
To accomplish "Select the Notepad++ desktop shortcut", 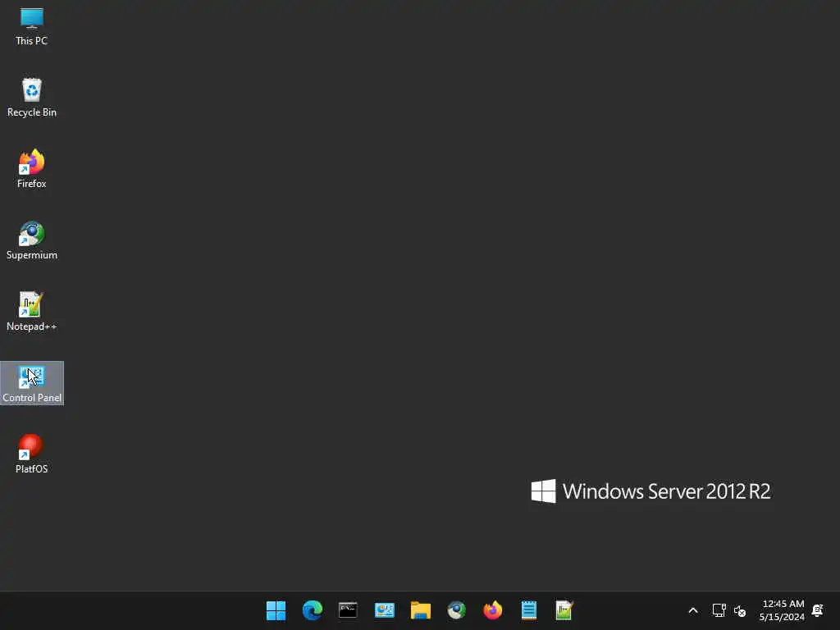I will coord(32,312).
